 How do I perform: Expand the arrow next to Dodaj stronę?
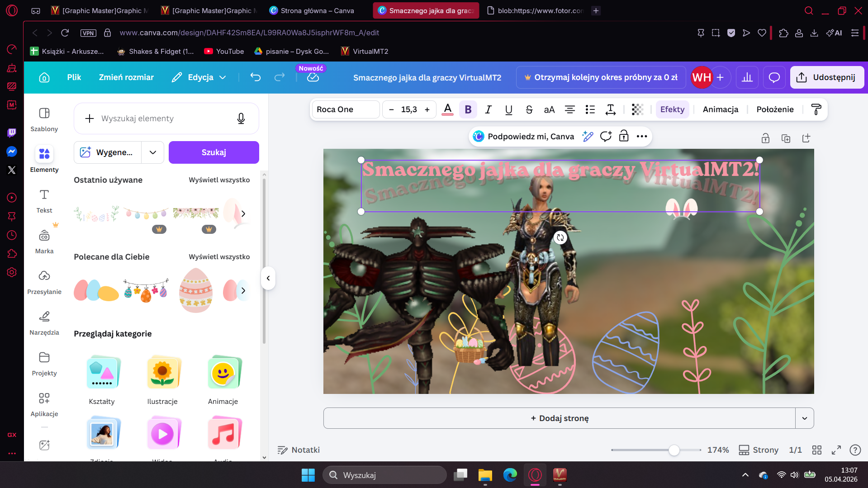pyautogui.click(x=804, y=418)
